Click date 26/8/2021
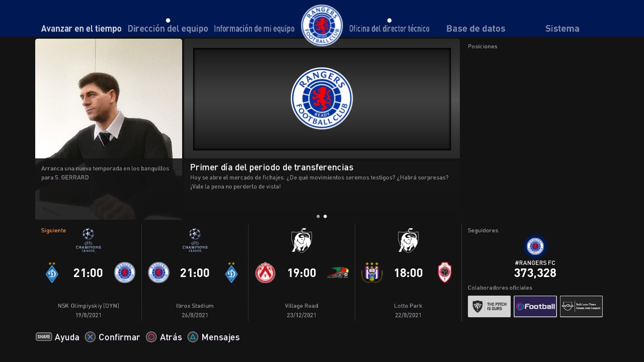The height and width of the screenshot is (362, 644). pyautogui.click(x=195, y=315)
